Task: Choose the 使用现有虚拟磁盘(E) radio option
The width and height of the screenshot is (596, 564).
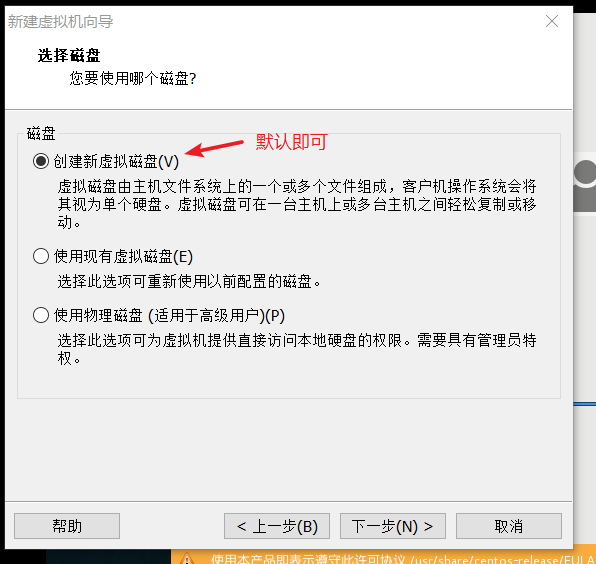Action: click(x=41, y=256)
